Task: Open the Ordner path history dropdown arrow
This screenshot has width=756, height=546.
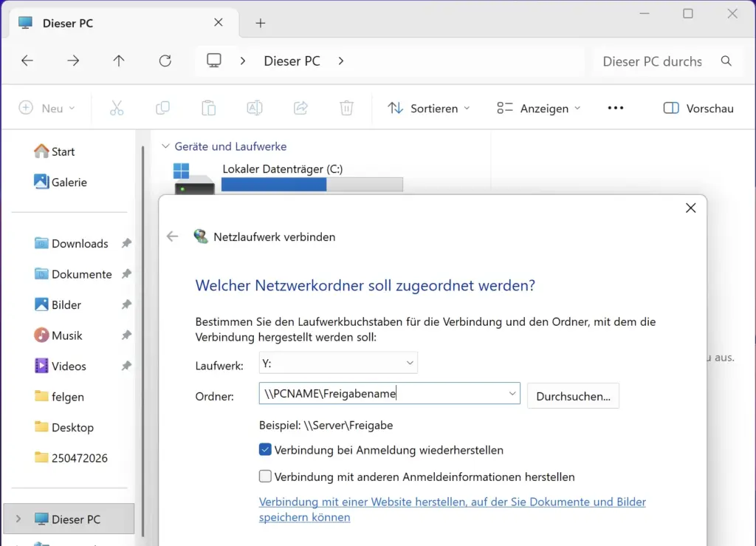Action: coord(512,394)
